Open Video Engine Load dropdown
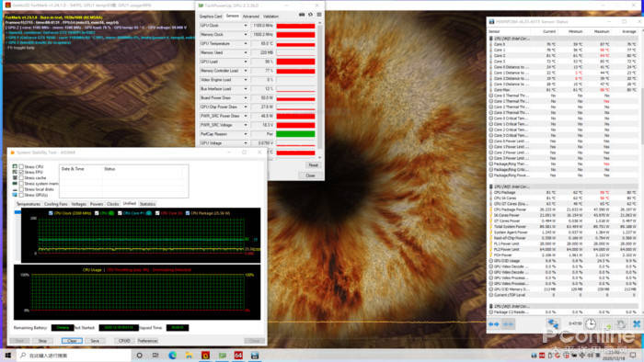The image size is (644, 362). coord(246,80)
